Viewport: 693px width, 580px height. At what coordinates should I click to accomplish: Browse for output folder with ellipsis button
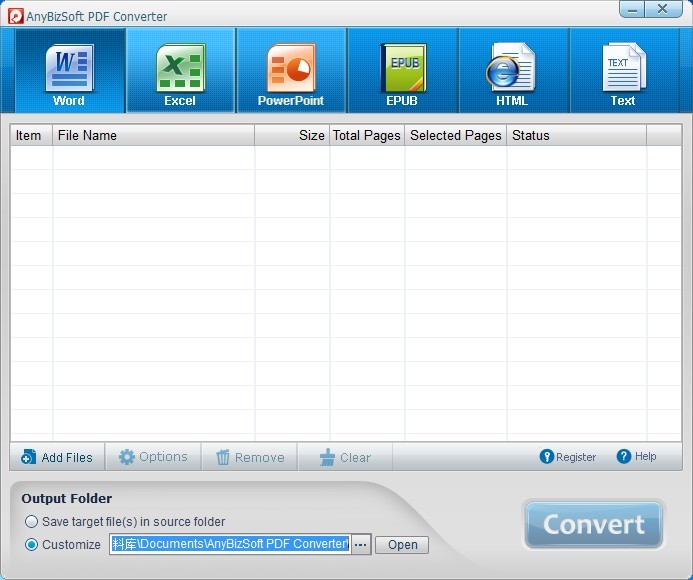tap(360, 545)
